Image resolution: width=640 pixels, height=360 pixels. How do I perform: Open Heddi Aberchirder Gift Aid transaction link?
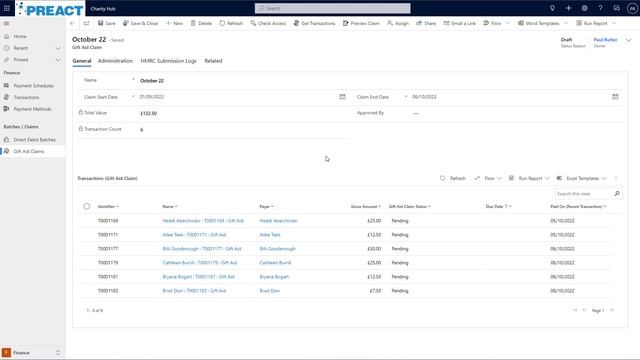click(203, 221)
